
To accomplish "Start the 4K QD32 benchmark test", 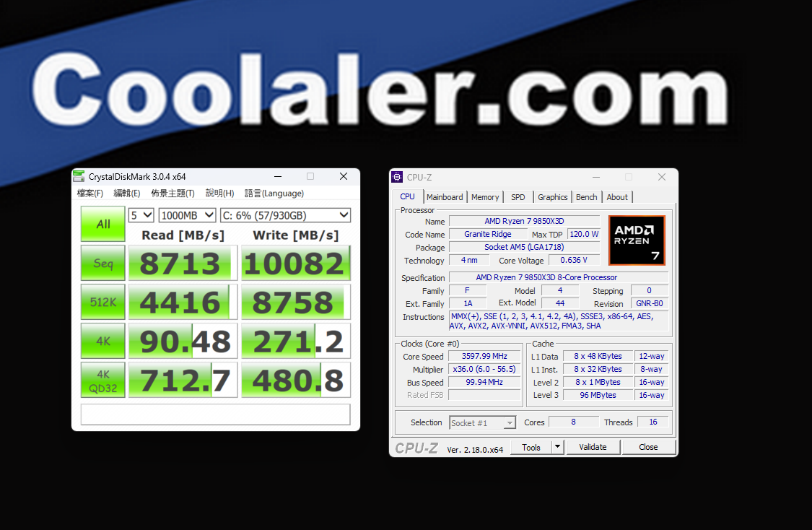I will [x=103, y=381].
